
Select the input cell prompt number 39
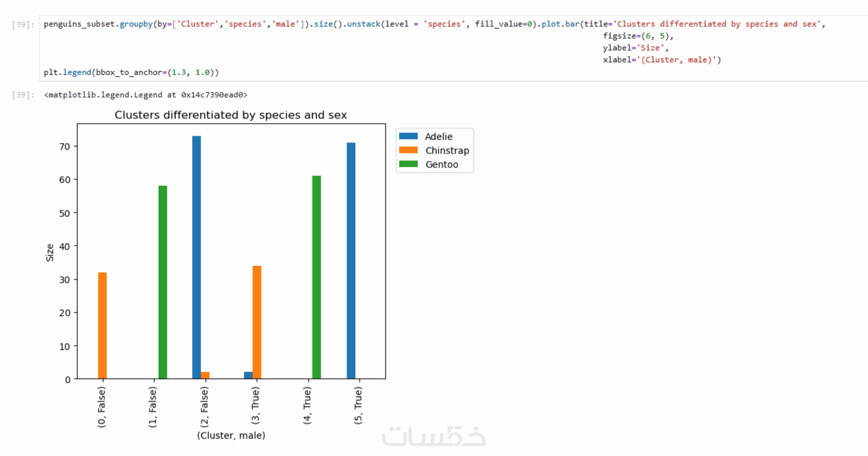point(23,25)
